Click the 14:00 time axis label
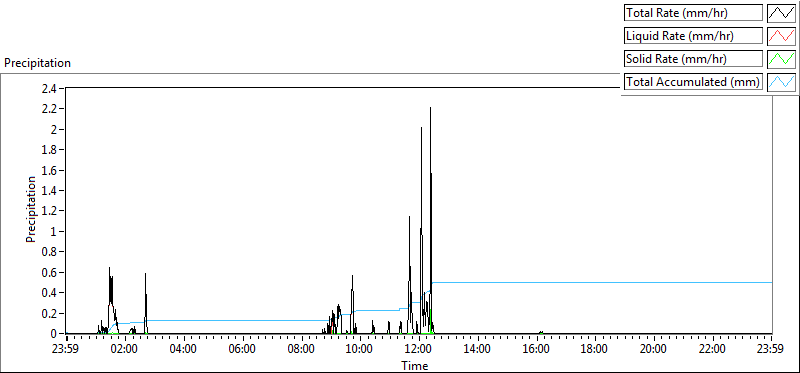Screen dimensions: 800x373 coord(478,350)
